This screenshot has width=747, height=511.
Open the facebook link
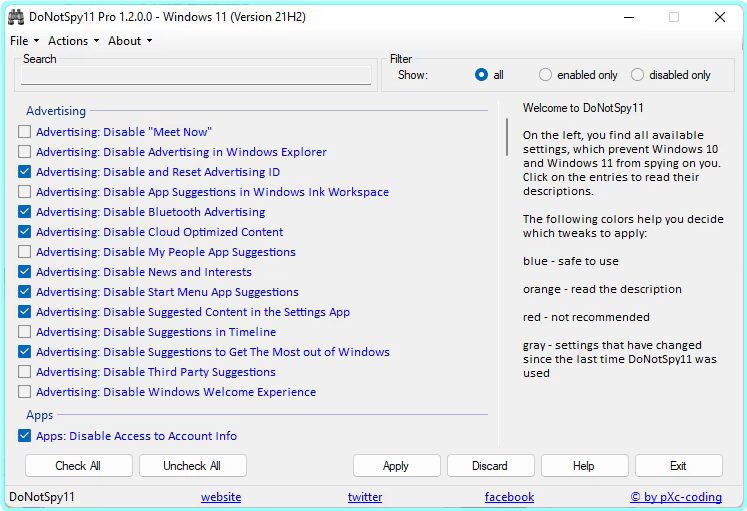[x=509, y=497]
